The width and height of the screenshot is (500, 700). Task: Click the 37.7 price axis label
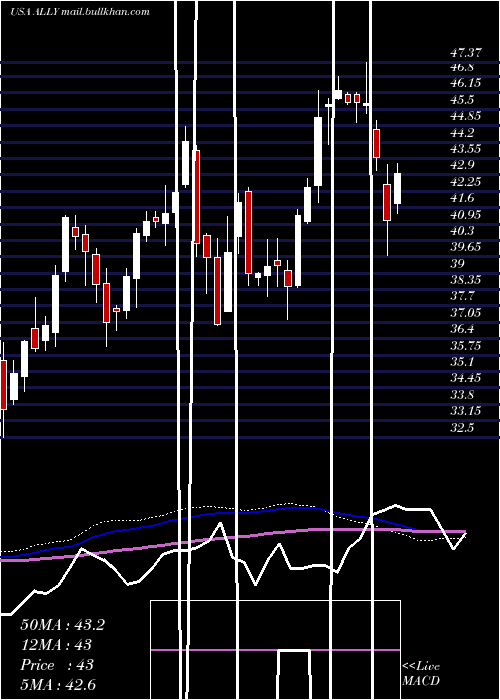pyautogui.click(x=462, y=296)
